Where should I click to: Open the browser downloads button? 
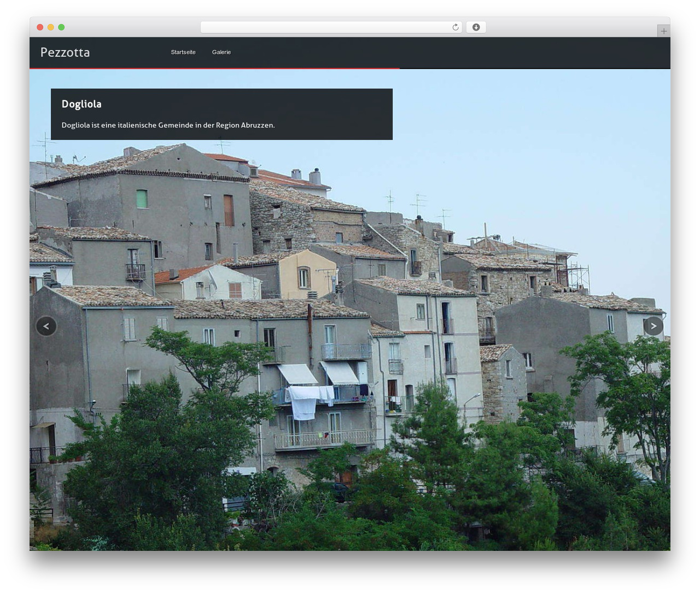coord(476,27)
